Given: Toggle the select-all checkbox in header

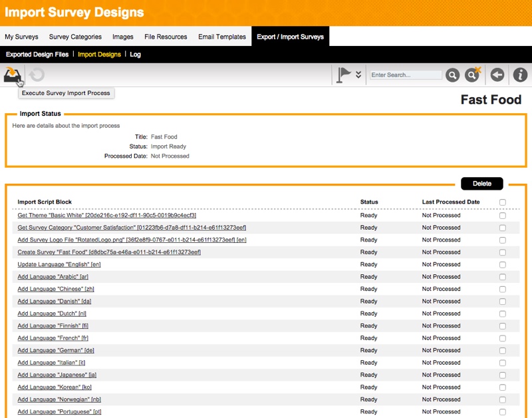Looking at the screenshot, I should pos(503,202).
